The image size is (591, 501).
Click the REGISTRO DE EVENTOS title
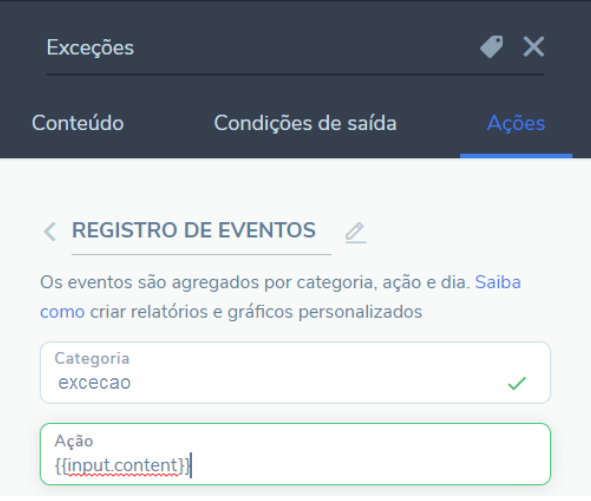click(194, 230)
